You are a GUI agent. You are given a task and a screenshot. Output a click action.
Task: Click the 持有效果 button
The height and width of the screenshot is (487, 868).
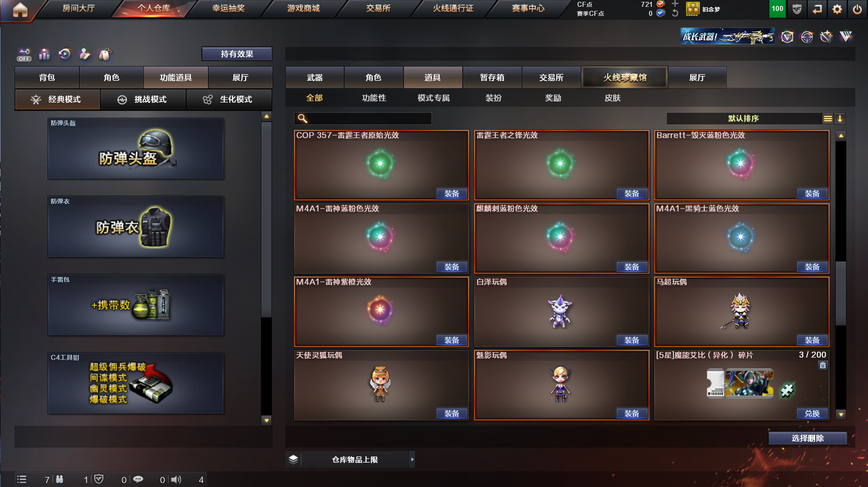coord(237,54)
